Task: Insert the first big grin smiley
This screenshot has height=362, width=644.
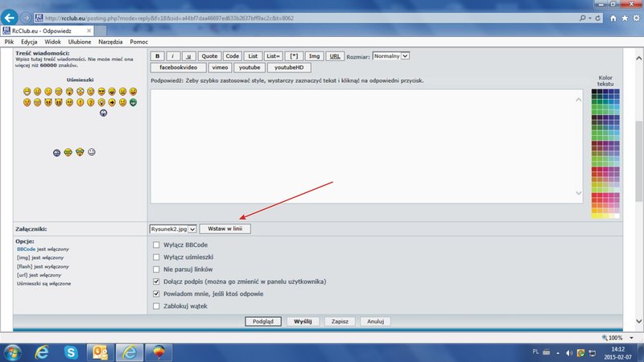Action: 27,92
